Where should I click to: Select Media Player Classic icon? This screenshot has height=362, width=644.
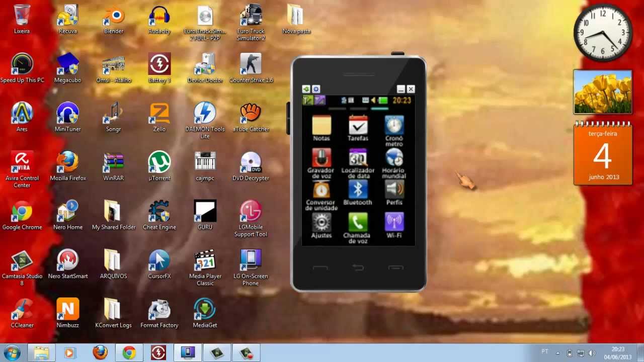tap(205, 267)
